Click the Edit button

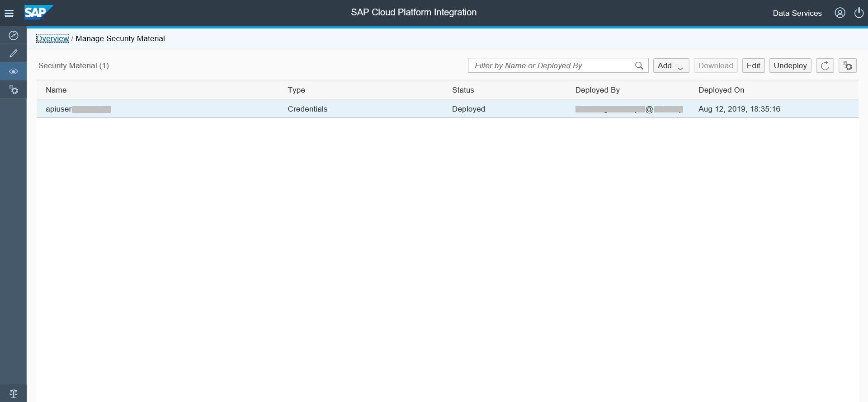click(x=753, y=65)
